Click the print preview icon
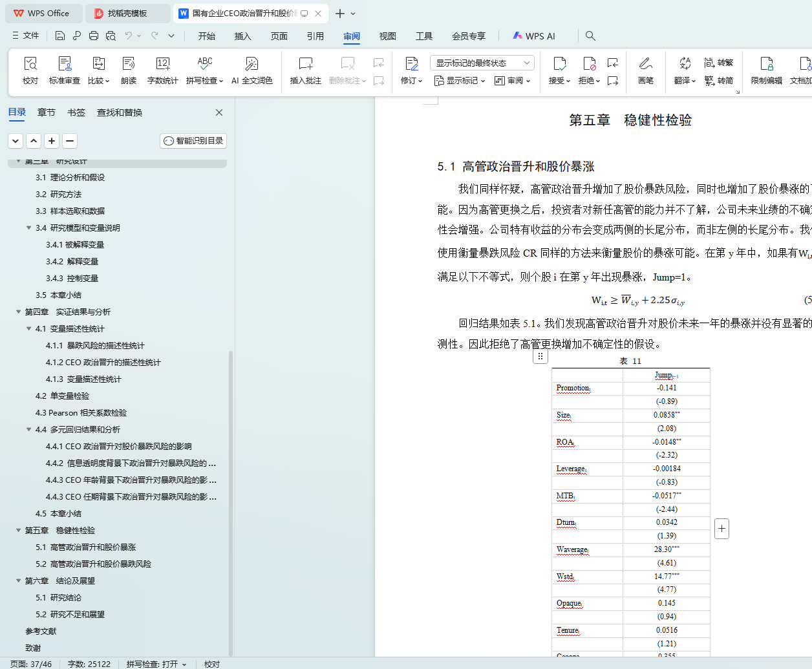This screenshot has height=669, width=812. [x=111, y=36]
